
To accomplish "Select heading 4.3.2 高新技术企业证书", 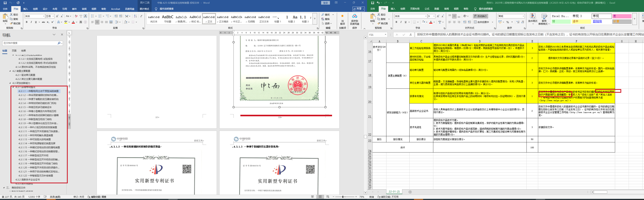I will click(28, 180).
